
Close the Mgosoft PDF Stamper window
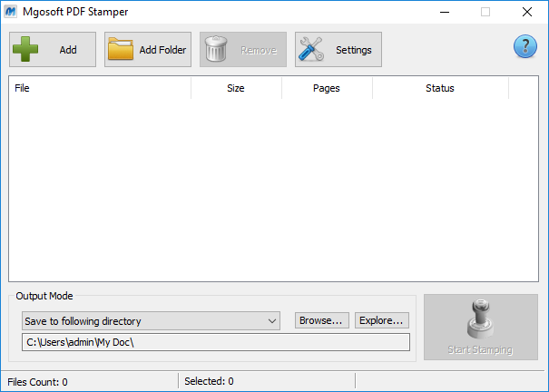[x=527, y=12]
